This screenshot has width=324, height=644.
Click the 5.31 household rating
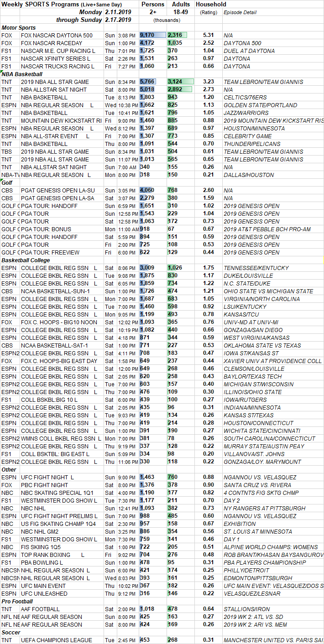pyautogui.click(x=209, y=35)
